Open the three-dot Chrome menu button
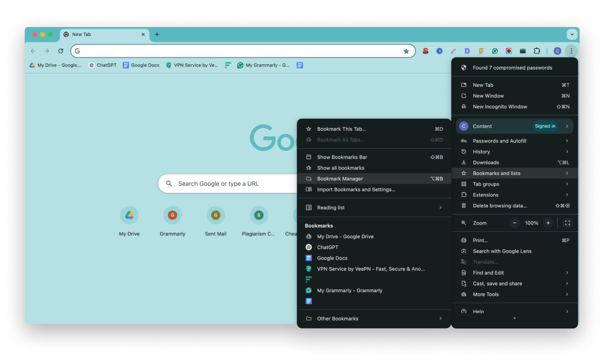This screenshot has width=602, height=364. point(571,51)
